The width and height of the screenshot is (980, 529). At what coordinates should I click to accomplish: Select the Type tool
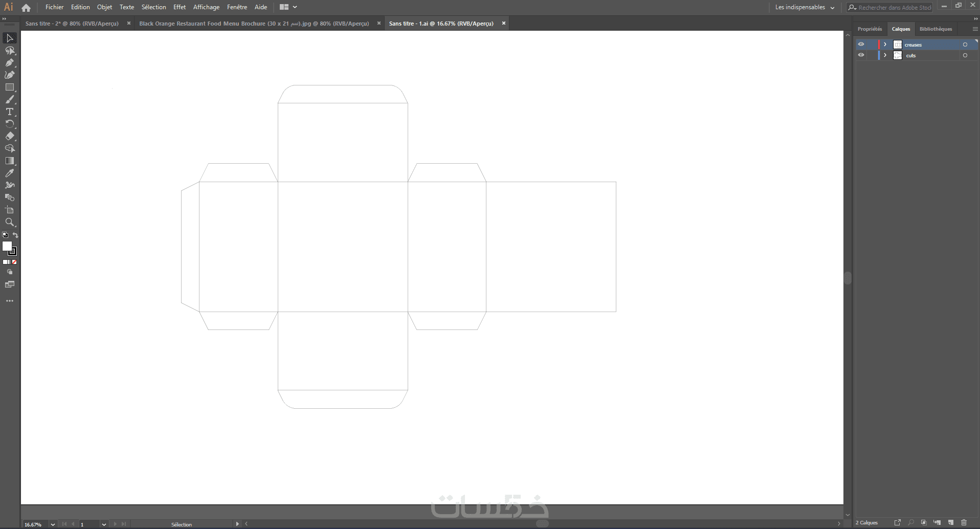click(10, 112)
